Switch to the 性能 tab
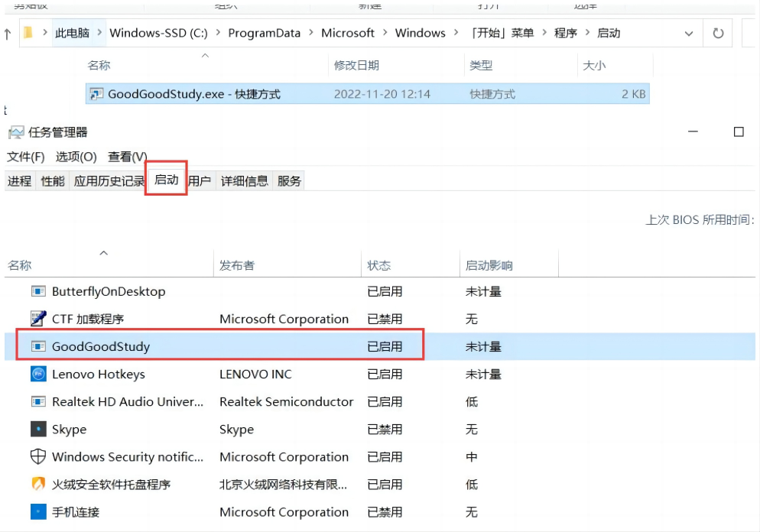 [x=52, y=181]
